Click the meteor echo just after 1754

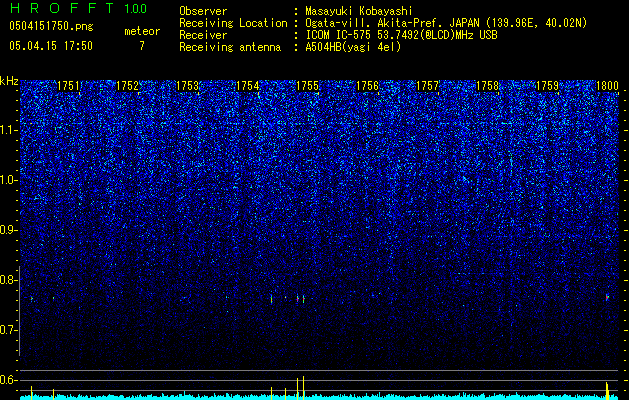272,299
